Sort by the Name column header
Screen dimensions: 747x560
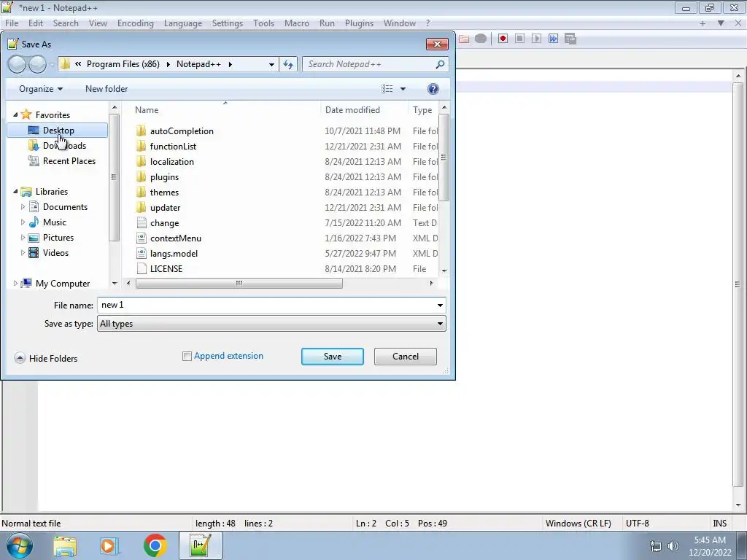click(x=147, y=110)
